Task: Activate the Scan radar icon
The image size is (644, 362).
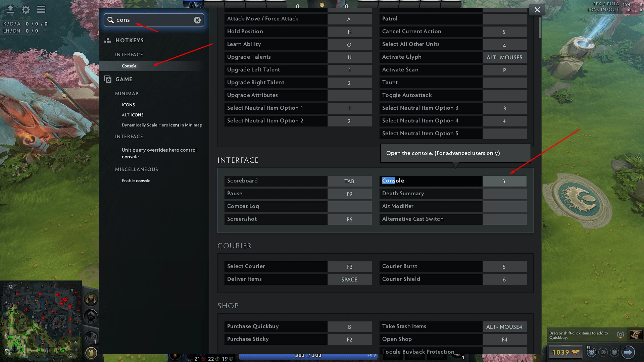Action: (x=91, y=337)
